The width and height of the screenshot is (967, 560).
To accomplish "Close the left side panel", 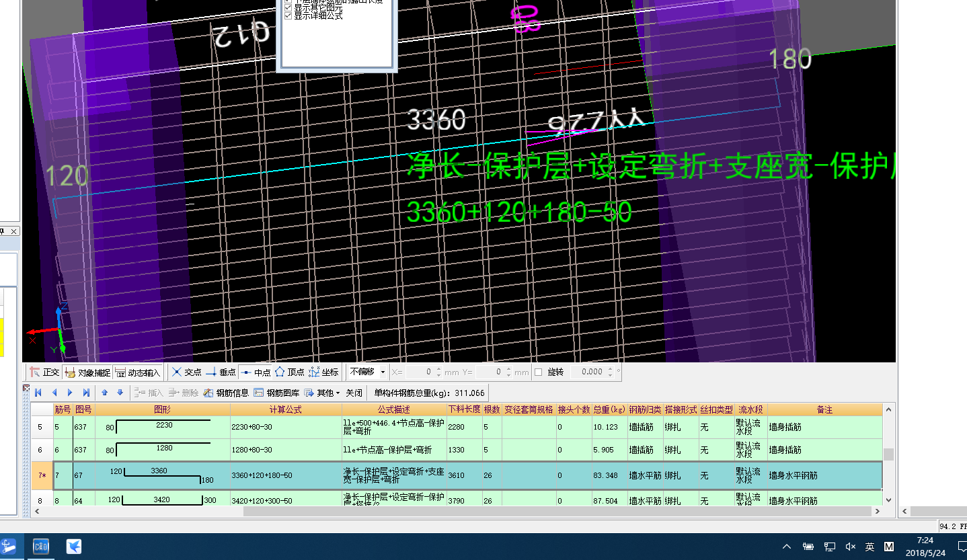I will point(13,231).
